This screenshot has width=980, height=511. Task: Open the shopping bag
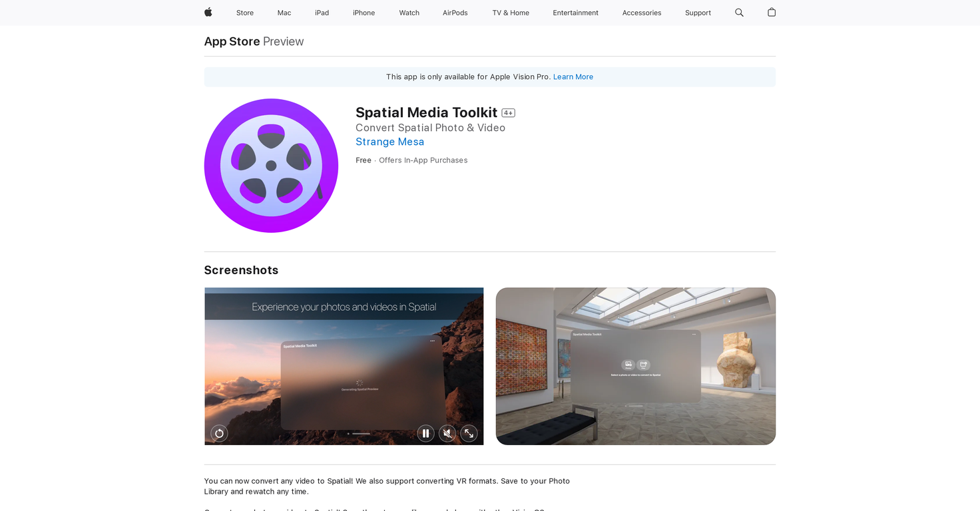771,12
